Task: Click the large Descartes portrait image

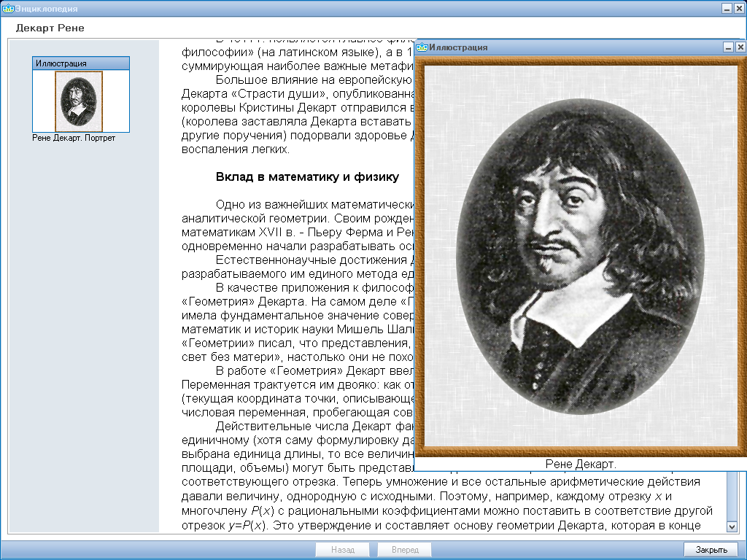Action: tap(580, 256)
